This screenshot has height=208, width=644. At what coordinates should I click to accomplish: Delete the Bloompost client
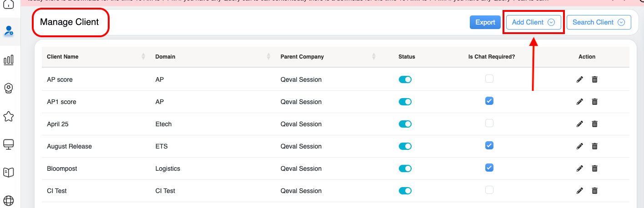[594, 168]
